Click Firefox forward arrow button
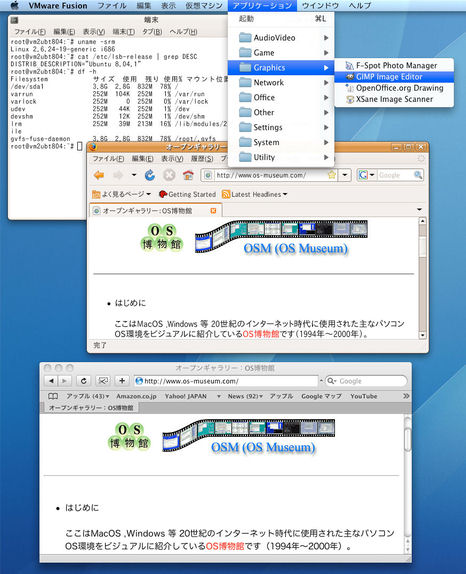 118,175
